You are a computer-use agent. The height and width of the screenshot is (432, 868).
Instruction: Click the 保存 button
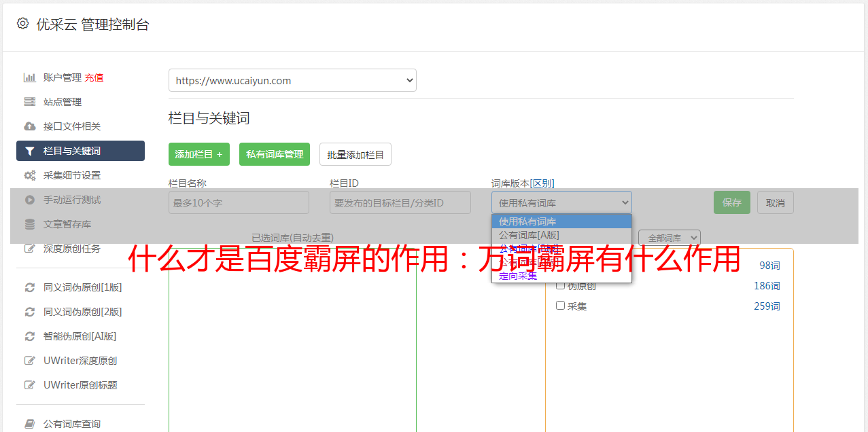732,202
